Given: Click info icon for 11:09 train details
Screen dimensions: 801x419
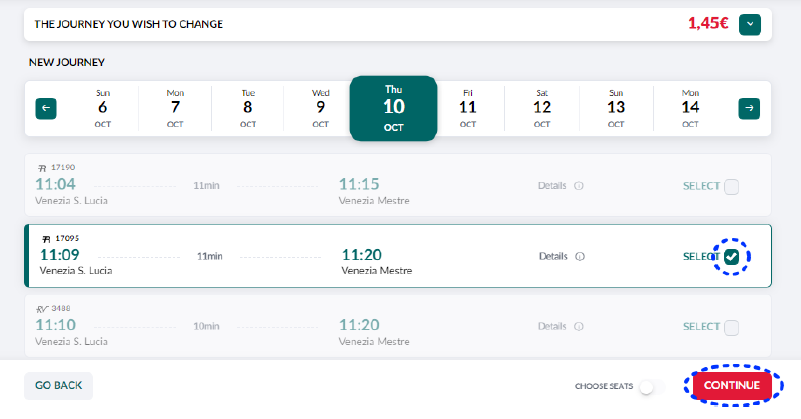Looking at the screenshot, I should [581, 256].
